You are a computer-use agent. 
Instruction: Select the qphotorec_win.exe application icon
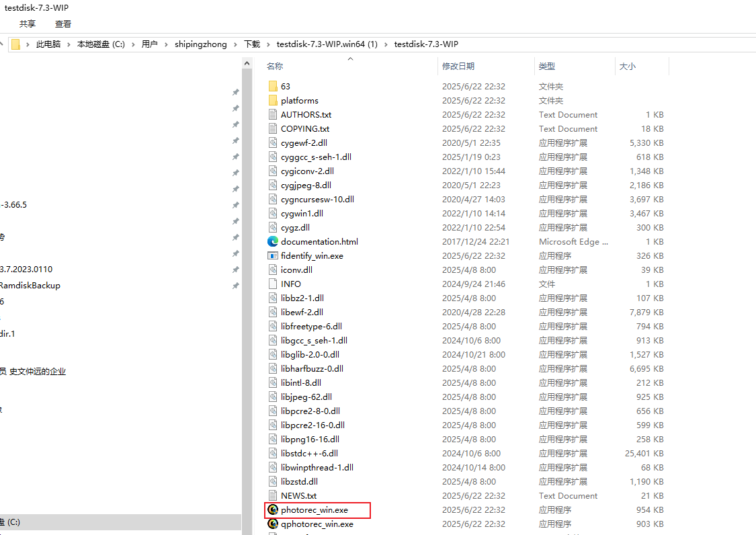pyautogui.click(x=273, y=524)
